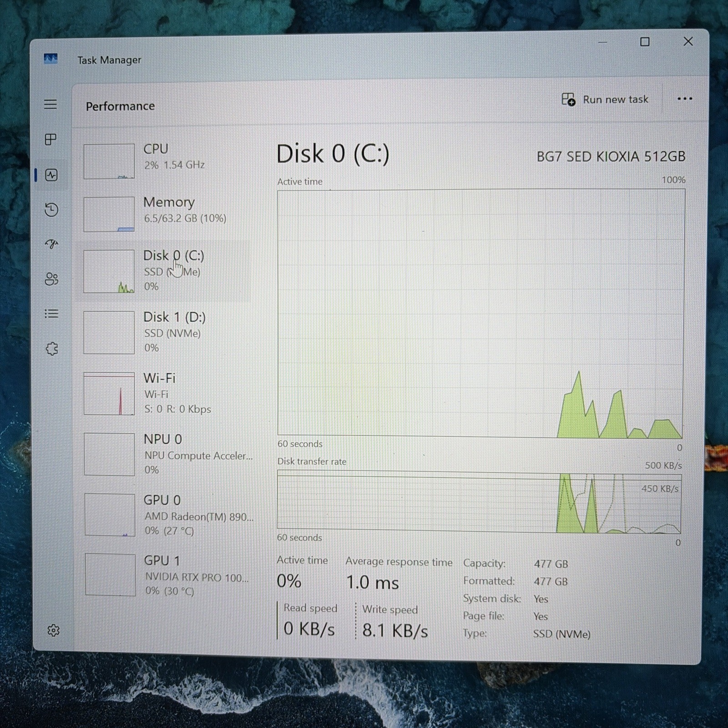Click the 450 KB/s label on transfer graph
Image resolution: width=728 pixels, height=728 pixels.
pos(660,489)
